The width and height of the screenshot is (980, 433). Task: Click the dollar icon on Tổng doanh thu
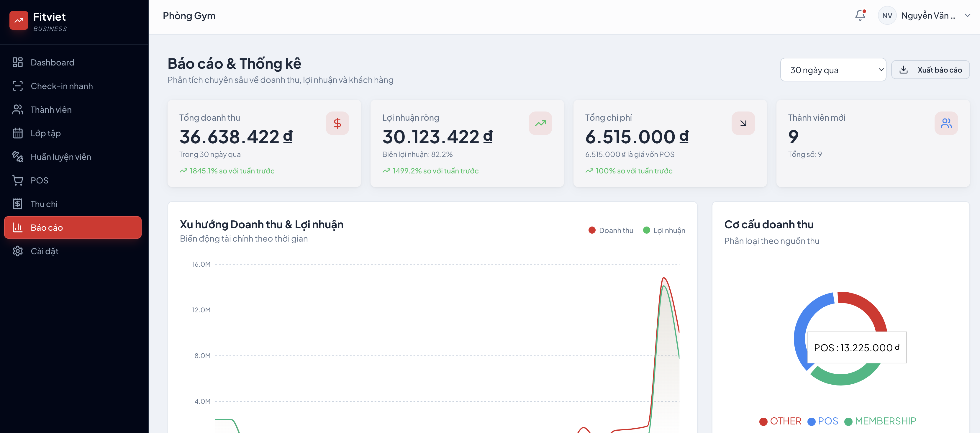[337, 123]
